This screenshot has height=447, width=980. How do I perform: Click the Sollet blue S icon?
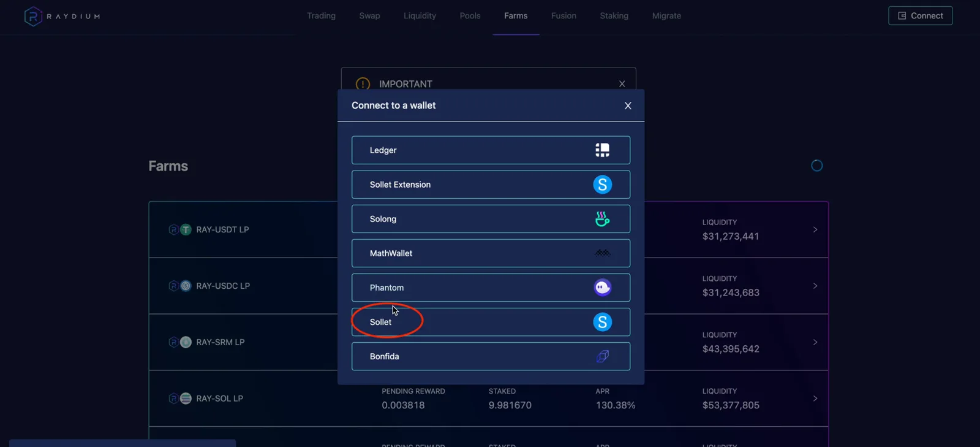(x=602, y=322)
